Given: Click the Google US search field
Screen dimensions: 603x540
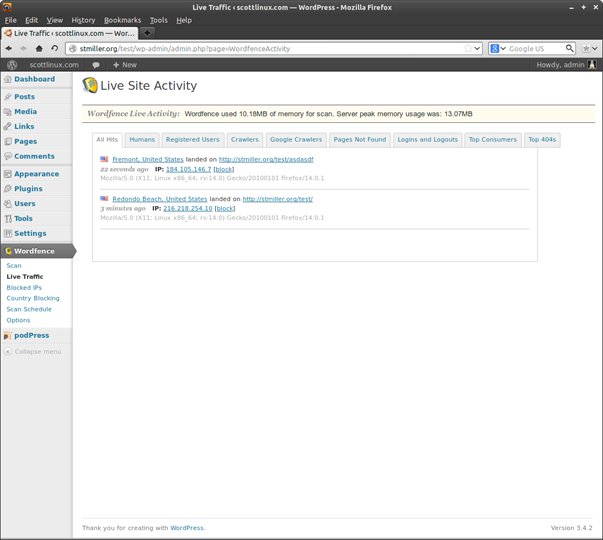Looking at the screenshot, I should [x=536, y=48].
